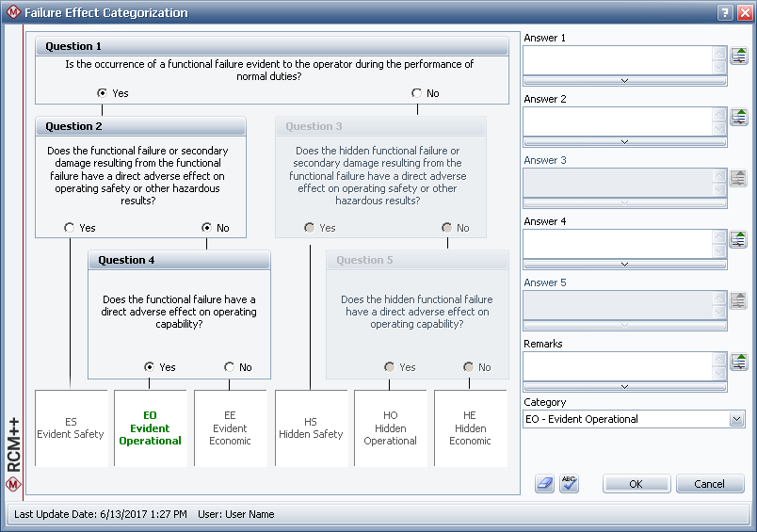Expand the Answer 4 field chevron bar
757x532 pixels.
pos(624,265)
